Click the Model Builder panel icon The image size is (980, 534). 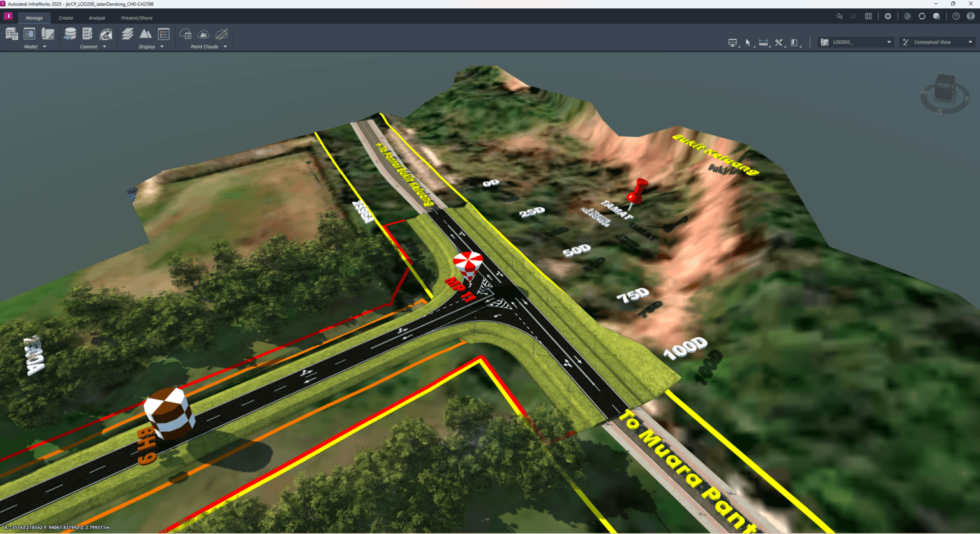29,34
